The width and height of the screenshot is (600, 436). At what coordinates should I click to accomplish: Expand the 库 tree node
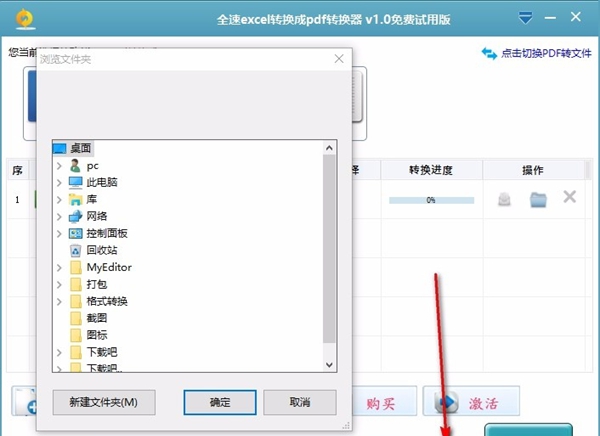tap(59, 199)
